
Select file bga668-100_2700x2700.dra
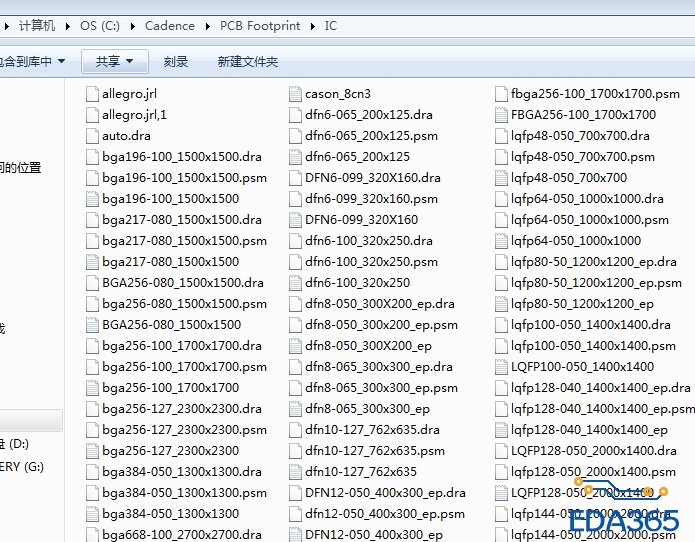(173, 534)
